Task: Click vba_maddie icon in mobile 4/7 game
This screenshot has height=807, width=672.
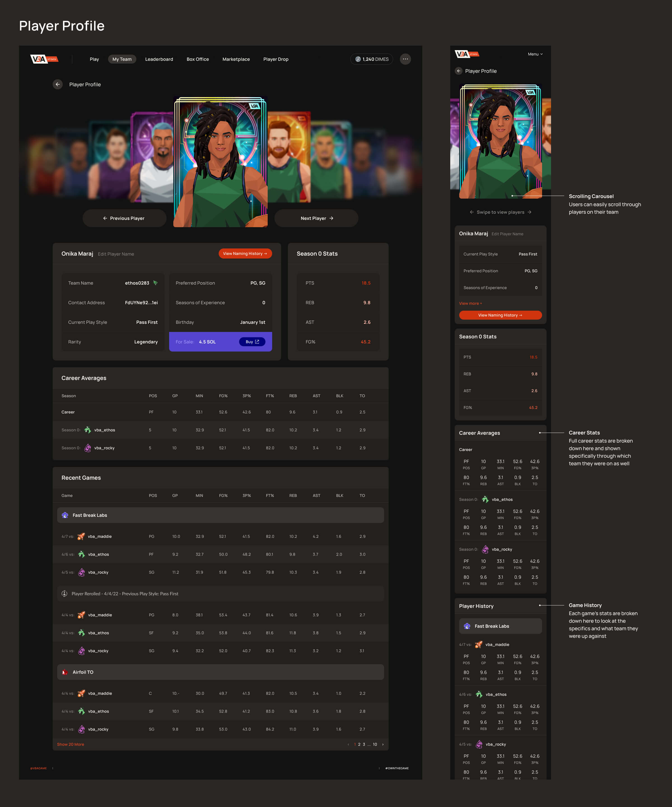Action: [479, 645]
